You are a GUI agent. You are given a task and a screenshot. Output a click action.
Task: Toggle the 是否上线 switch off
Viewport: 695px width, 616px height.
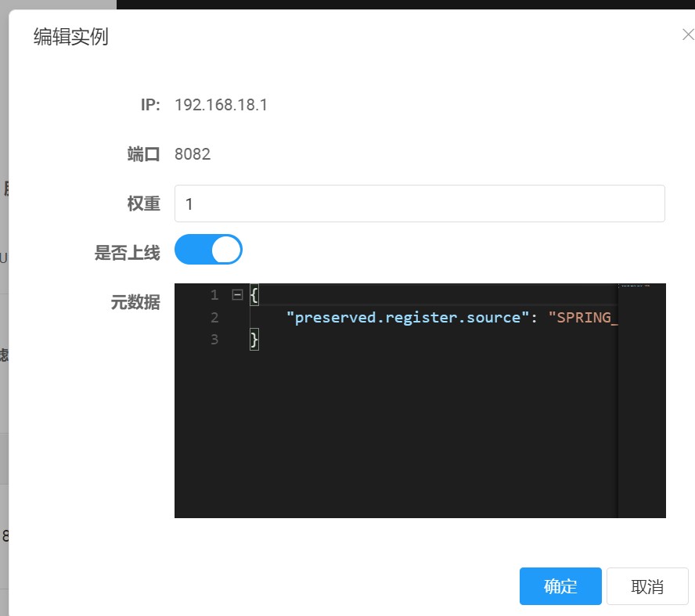click(208, 250)
